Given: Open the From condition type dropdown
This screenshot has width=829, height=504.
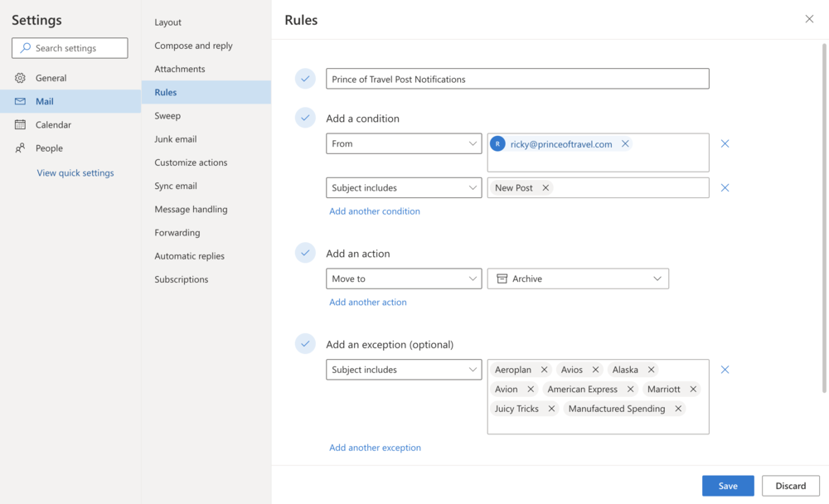Looking at the screenshot, I should [x=404, y=144].
